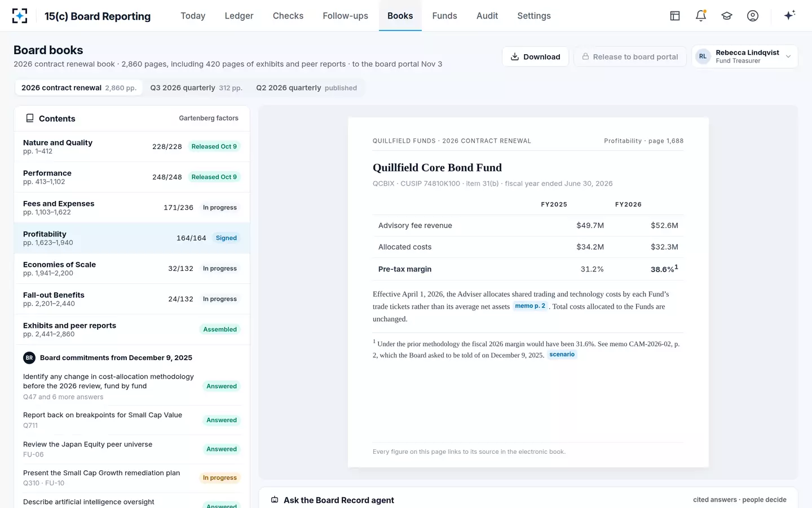This screenshot has width=812, height=508.
Task: Open the Performance section
Action: pyautogui.click(x=132, y=177)
